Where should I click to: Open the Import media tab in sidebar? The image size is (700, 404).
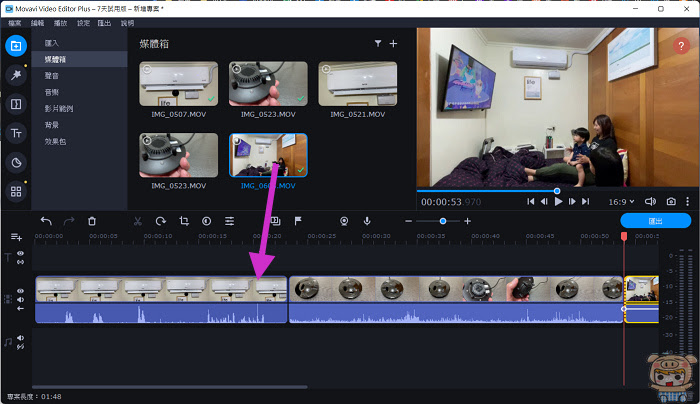point(16,46)
